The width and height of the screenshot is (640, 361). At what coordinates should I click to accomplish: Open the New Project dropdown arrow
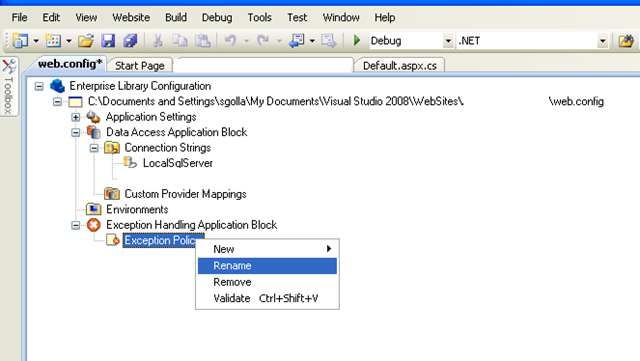(x=36, y=41)
